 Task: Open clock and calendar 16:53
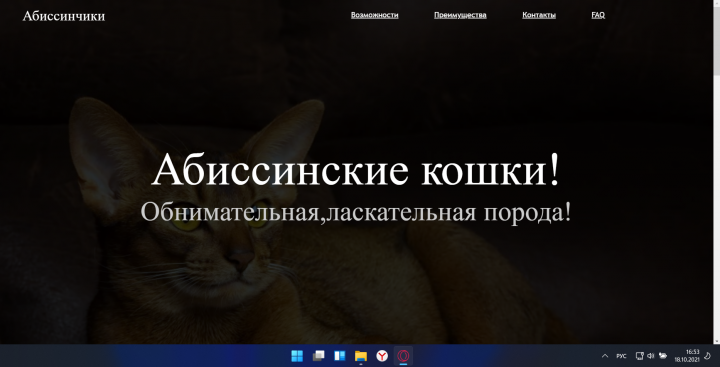pyautogui.click(x=686, y=356)
